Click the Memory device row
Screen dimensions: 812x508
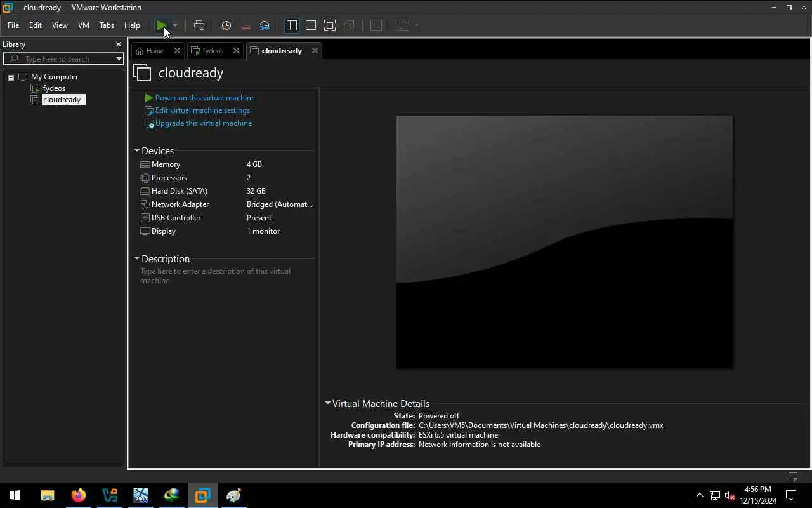pyautogui.click(x=226, y=164)
